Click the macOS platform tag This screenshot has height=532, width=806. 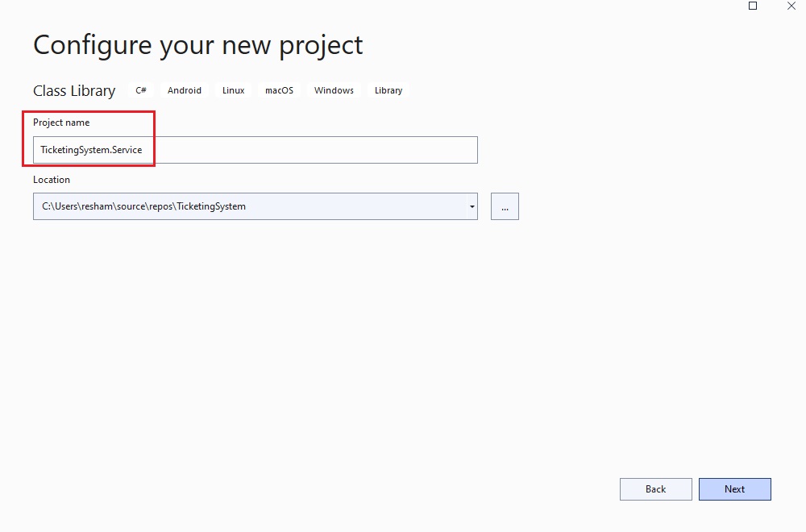pyautogui.click(x=279, y=90)
